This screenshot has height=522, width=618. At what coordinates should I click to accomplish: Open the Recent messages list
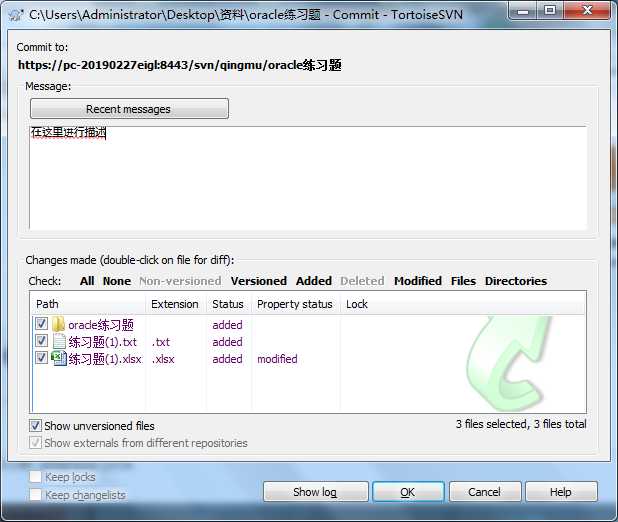tap(129, 109)
